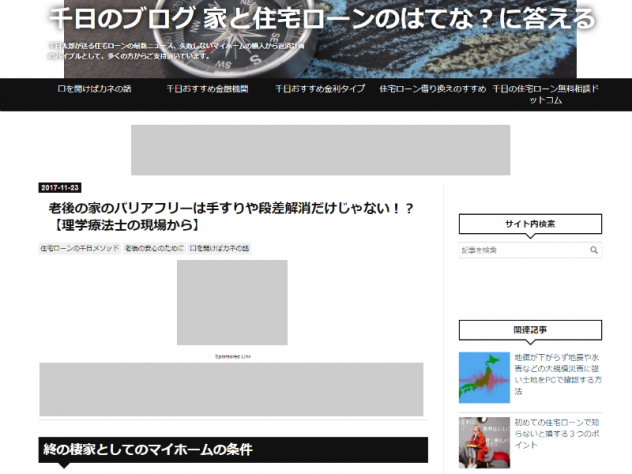This screenshot has height=474, width=632.
Task: Open related article 初めての住宅ローンで知らないと損する
Action: (557, 434)
